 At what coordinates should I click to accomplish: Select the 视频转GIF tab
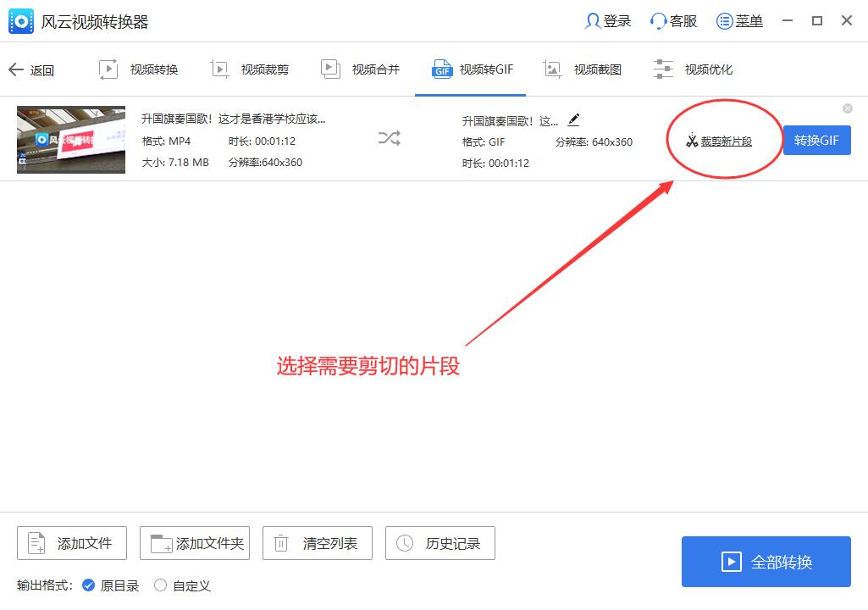(472, 69)
